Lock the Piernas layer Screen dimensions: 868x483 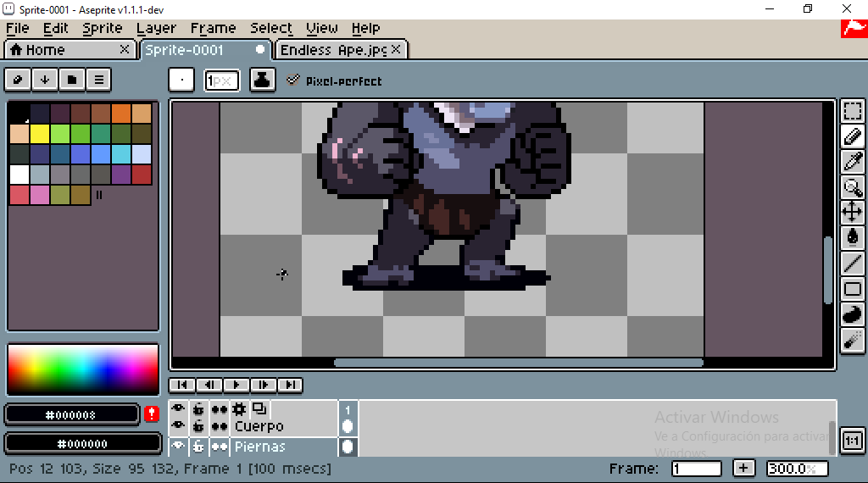[x=198, y=446]
